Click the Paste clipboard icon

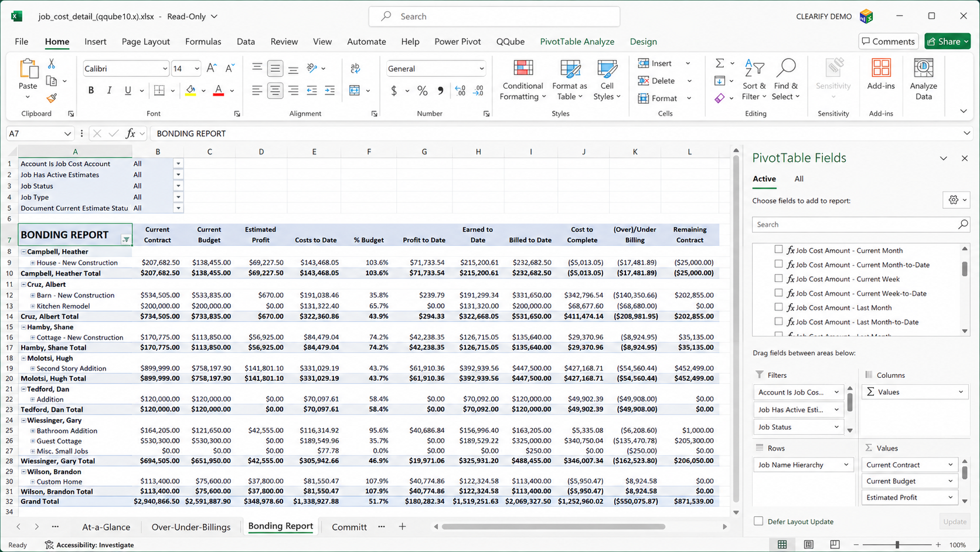(28, 69)
